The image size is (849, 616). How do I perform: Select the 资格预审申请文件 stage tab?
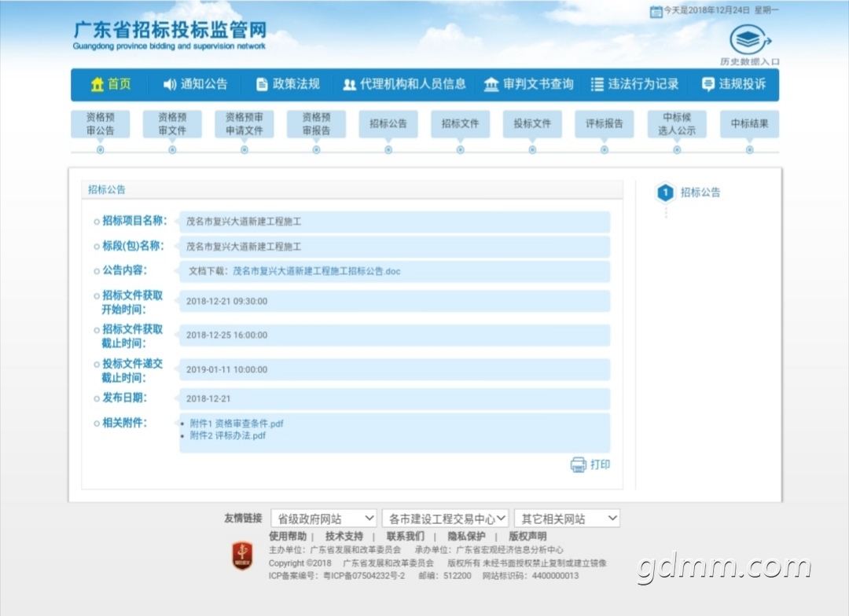pos(244,124)
